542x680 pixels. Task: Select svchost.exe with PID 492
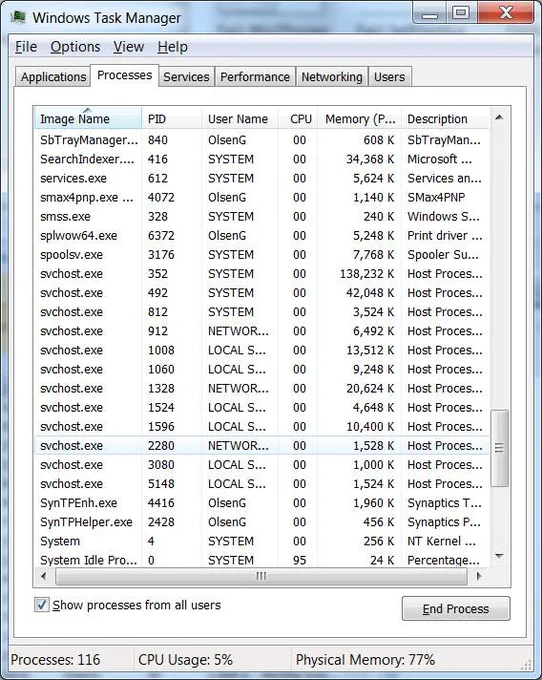(261, 293)
